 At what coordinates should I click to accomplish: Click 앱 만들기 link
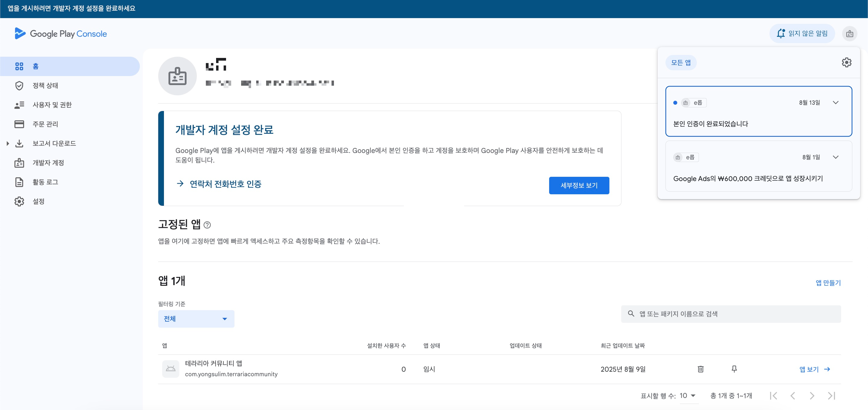click(x=828, y=283)
